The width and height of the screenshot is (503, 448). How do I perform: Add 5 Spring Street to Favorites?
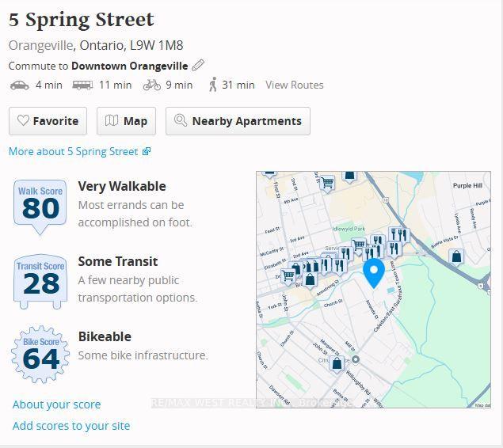48,121
